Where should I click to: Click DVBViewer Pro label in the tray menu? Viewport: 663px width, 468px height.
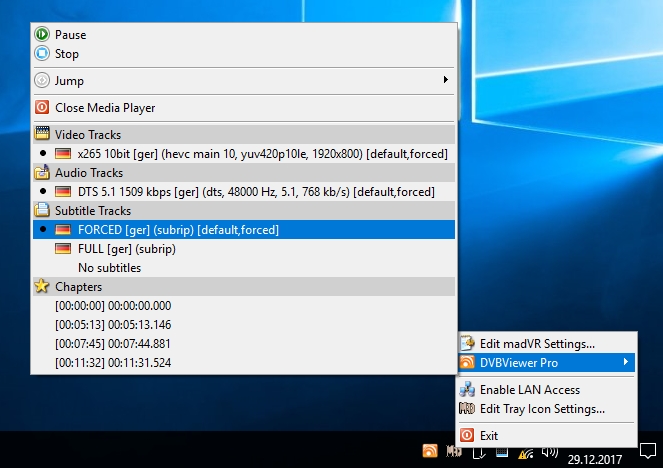click(x=519, y=363)
